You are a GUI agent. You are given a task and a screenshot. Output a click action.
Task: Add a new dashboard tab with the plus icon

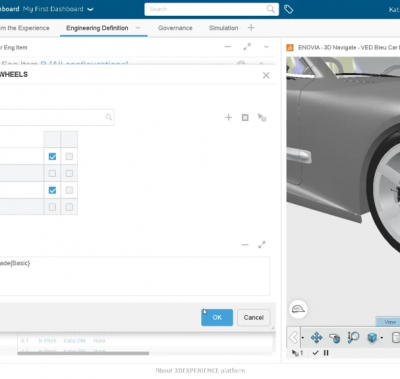coord(251,28)
